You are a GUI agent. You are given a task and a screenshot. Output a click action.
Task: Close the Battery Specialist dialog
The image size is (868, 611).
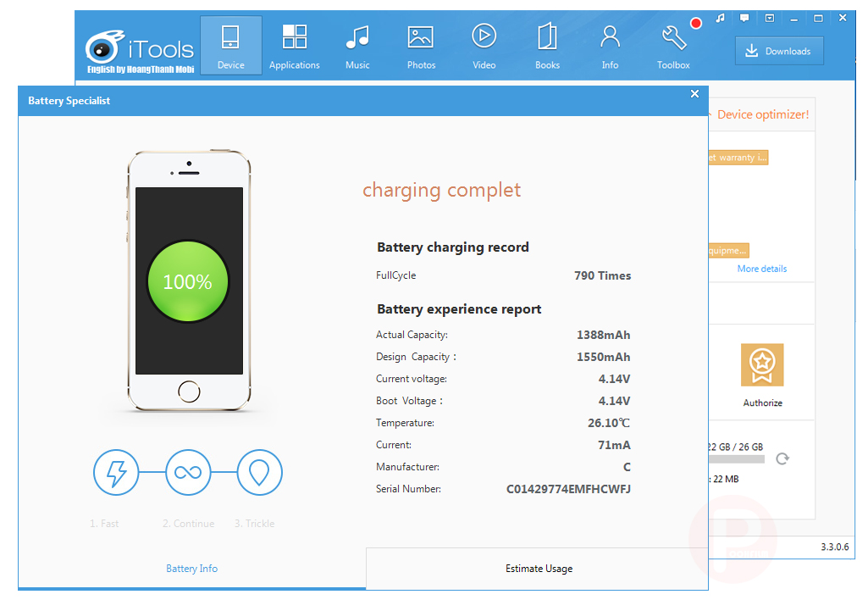click(694, 93)
